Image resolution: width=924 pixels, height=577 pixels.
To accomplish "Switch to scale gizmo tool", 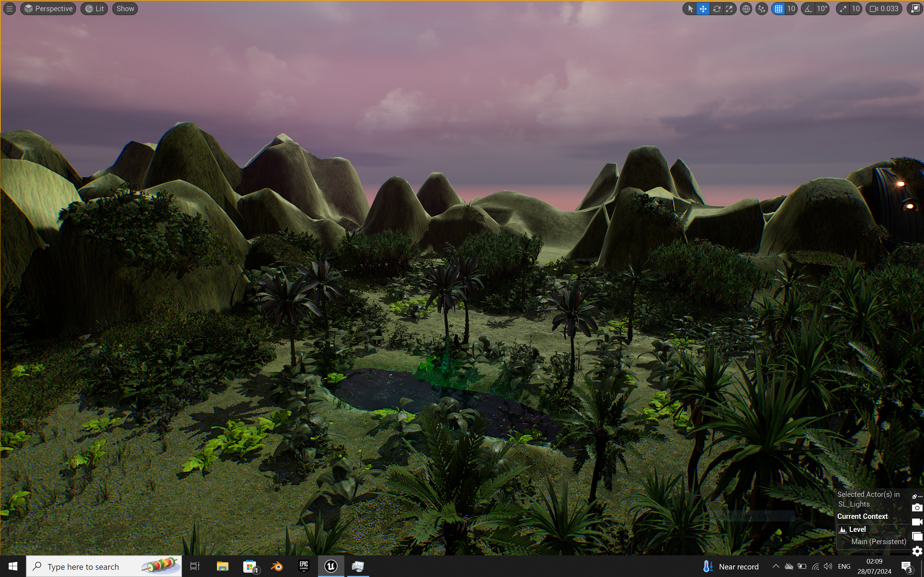I will 729,9.
